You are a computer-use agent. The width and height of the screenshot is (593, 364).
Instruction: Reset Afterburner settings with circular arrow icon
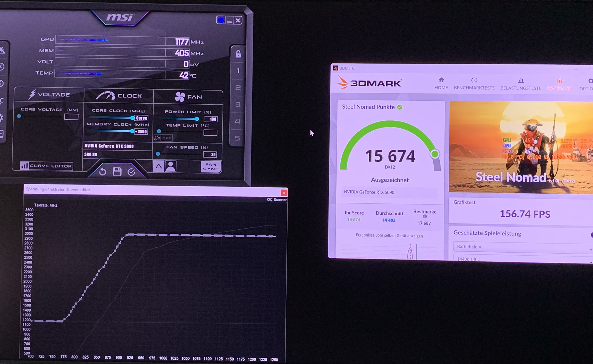pos(103,172)
